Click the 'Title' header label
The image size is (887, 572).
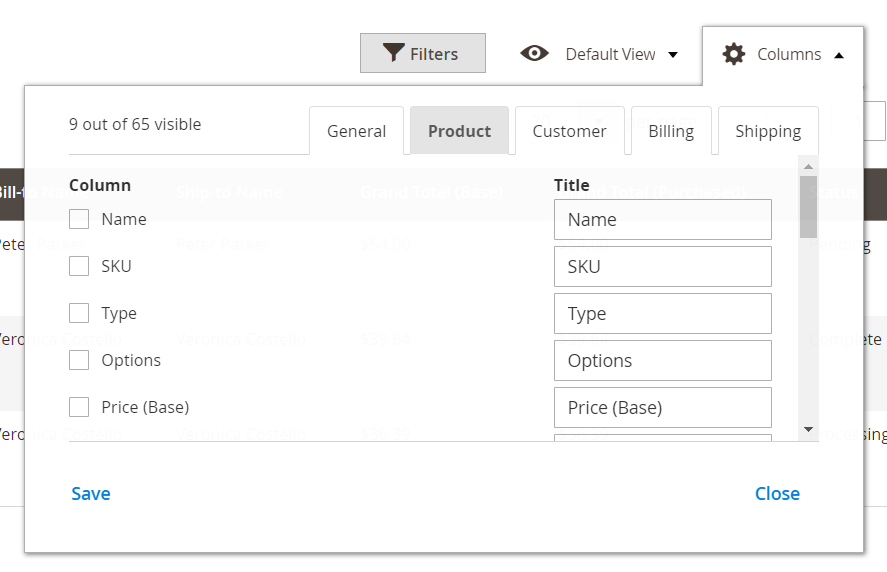[x=571, y=185]
